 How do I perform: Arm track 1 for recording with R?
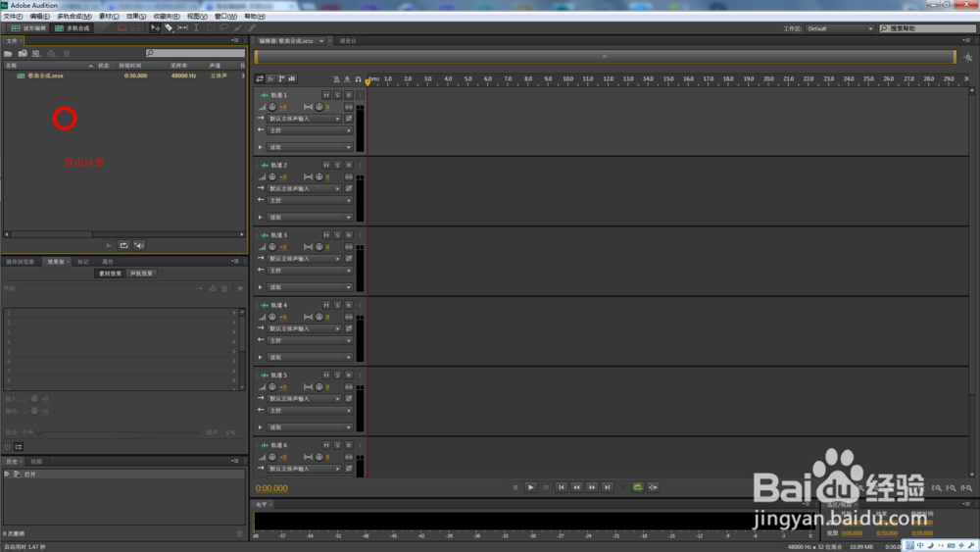point(349,95)
